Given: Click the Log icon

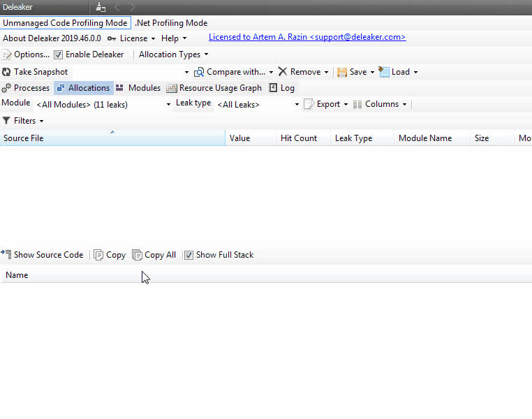Looking at the screenshot, I should [273, 88].
